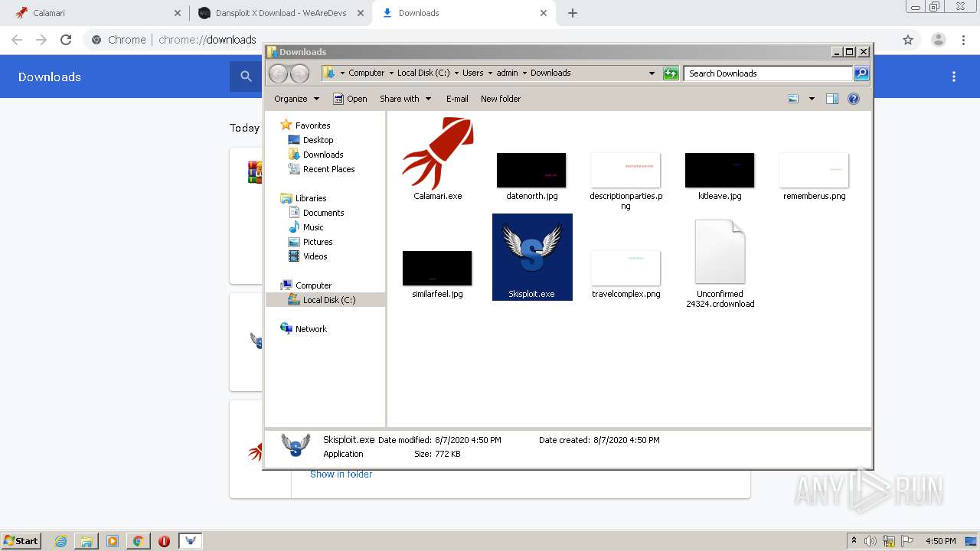Select the kitleave.jpg thumbnail
This screenshot has width=980, height=551.
[x=720, y=170]
